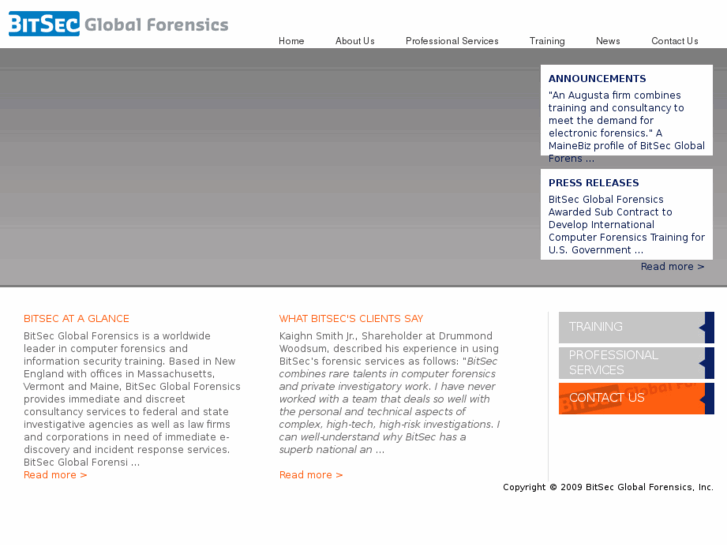Open the Augusta firm announcement text
Image resolution: width=727 pixels, height=545 pixels.
pyautogui.click(x=626, y=127)
